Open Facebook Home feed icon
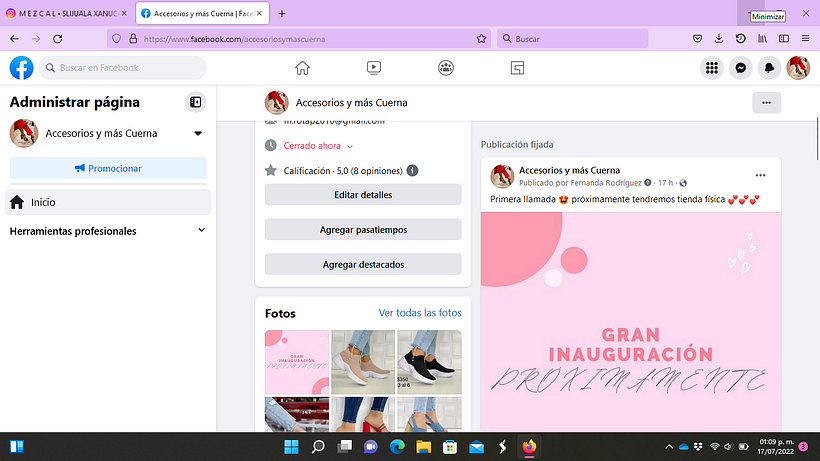The image size is (820, 461). [x=302, y=68]
